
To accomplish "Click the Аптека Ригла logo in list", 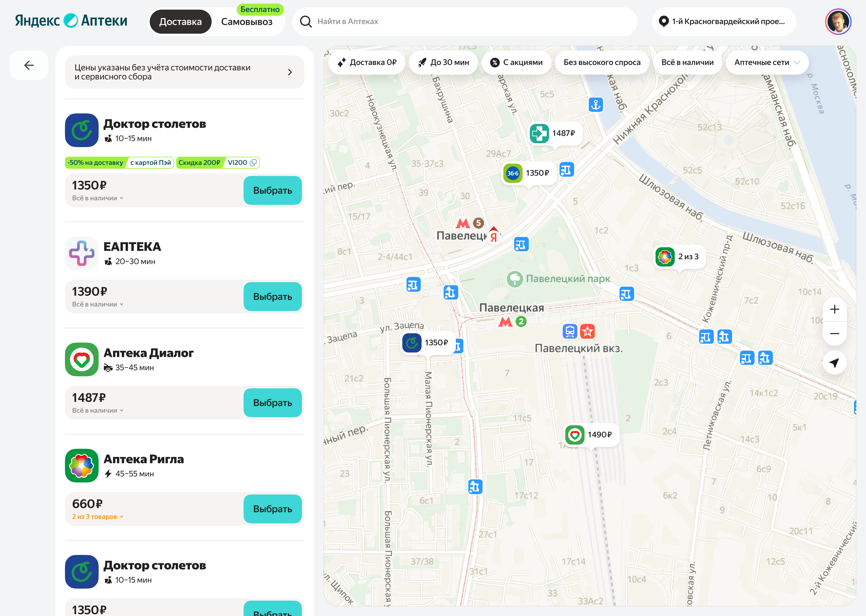I will [82, 466].
